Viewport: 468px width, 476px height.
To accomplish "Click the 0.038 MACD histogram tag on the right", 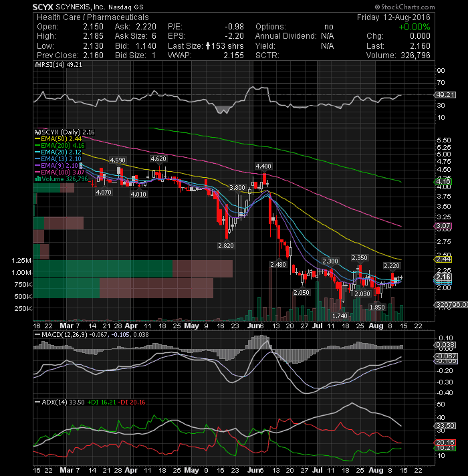I will pos(445,345).
